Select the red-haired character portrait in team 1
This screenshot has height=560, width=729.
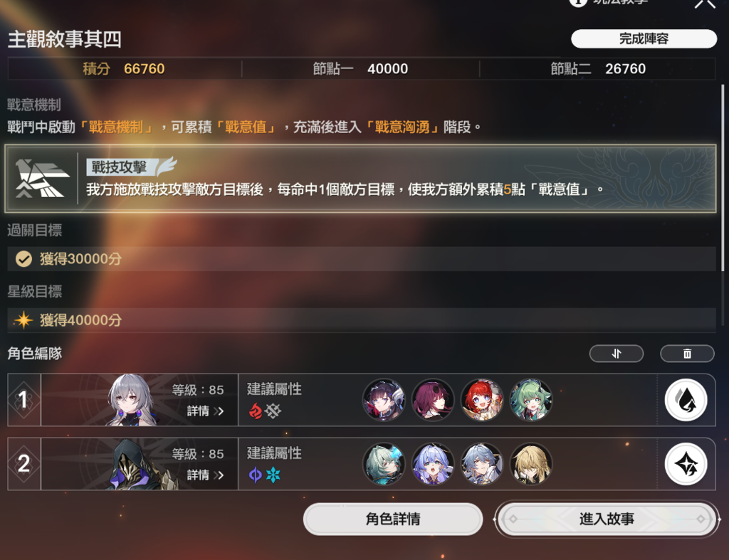point(482,400)
